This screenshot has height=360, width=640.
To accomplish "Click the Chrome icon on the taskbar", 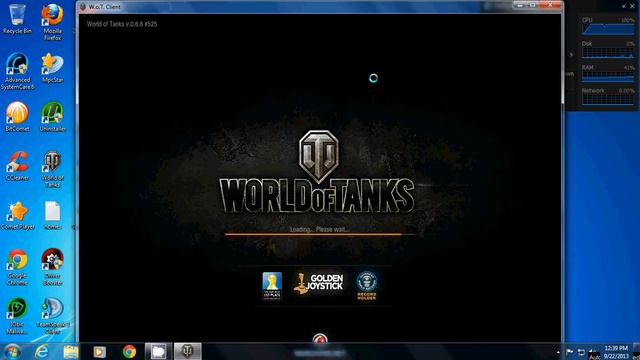I will pos(129,351).
